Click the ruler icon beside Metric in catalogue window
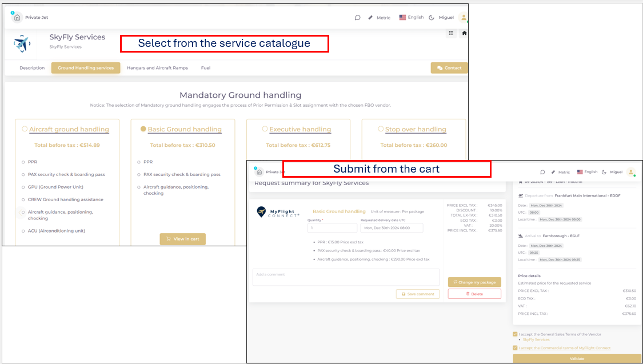This screenshot has height=364, width=643. click(370, 18)
